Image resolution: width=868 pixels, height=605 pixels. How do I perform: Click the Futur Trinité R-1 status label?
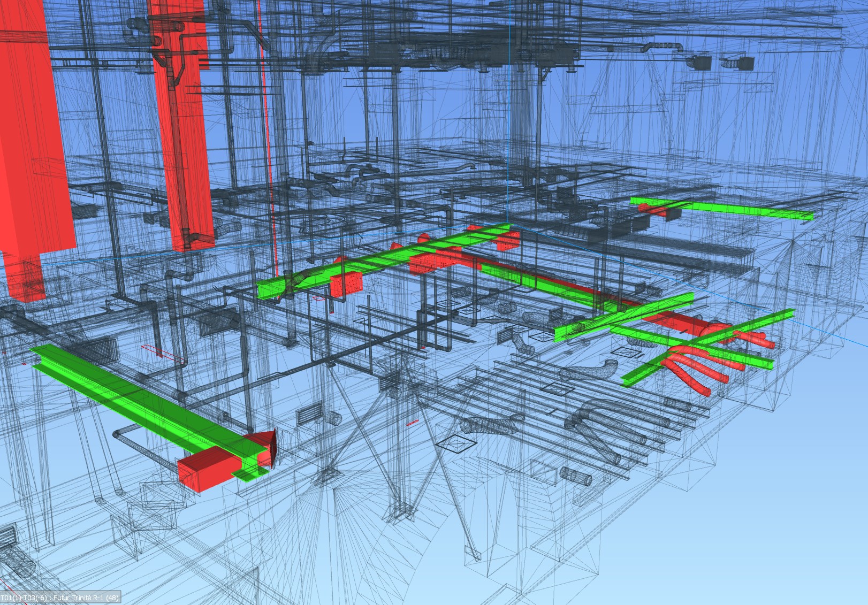[x=60, y=597]
